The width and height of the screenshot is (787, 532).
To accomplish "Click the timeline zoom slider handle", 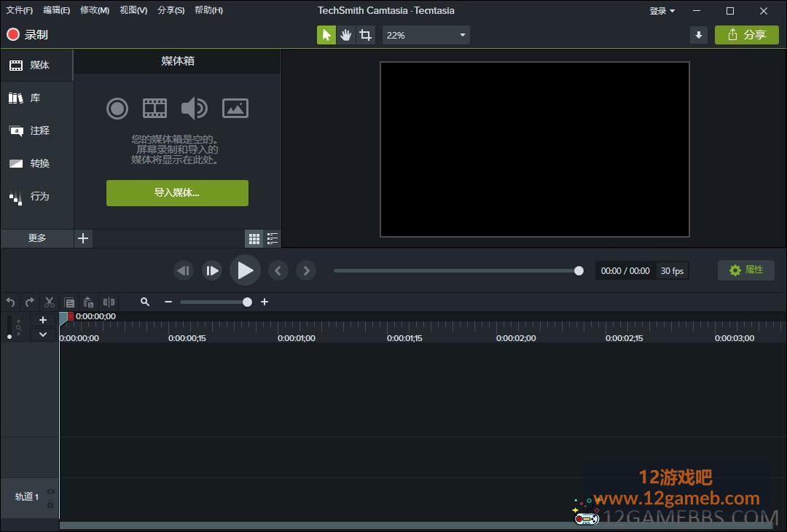I will point(247,302).
